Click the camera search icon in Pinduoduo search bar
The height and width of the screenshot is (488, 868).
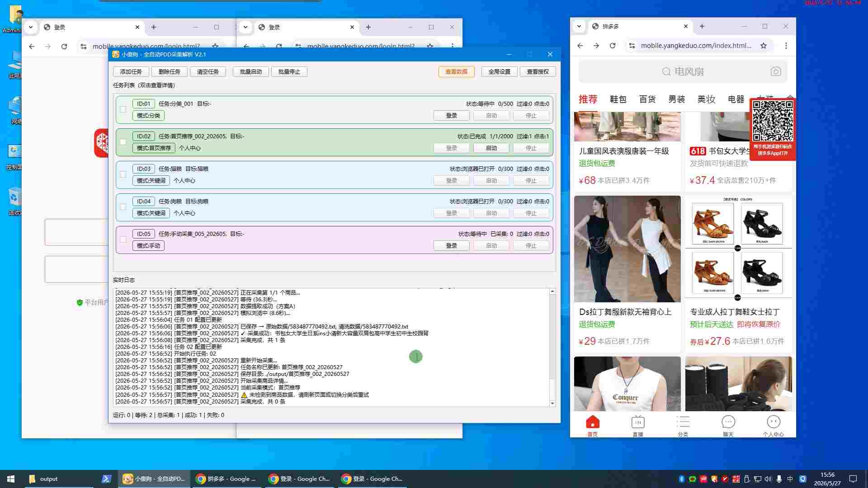pos(776,71)
